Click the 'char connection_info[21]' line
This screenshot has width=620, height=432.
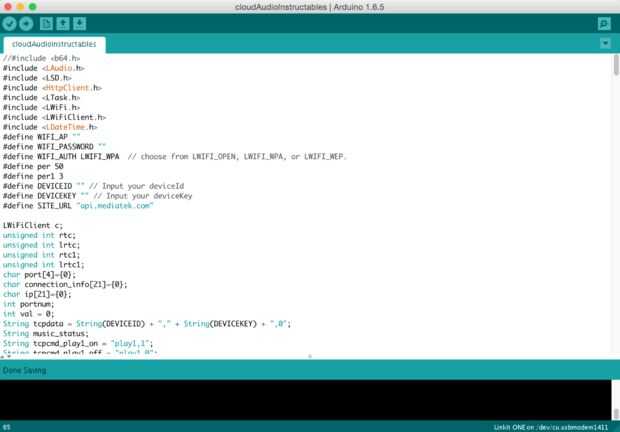(x=65, y=285)
